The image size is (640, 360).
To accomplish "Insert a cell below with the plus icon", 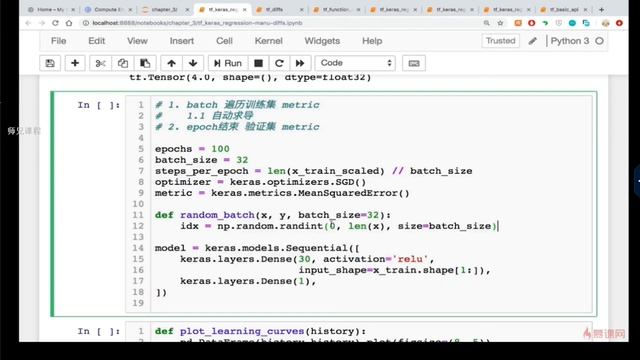I will [75, 63].
